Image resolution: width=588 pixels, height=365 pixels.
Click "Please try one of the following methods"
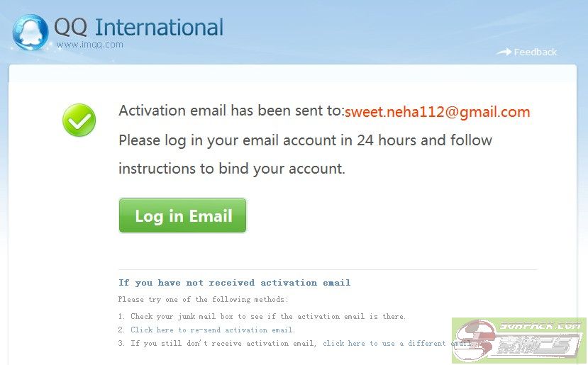click(x=203, y=300)
